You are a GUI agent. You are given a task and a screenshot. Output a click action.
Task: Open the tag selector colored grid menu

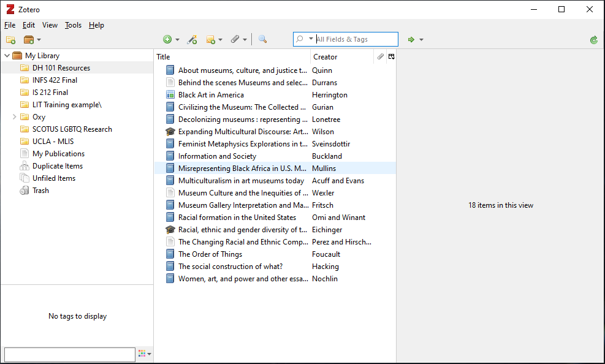[x=145, y=354]
